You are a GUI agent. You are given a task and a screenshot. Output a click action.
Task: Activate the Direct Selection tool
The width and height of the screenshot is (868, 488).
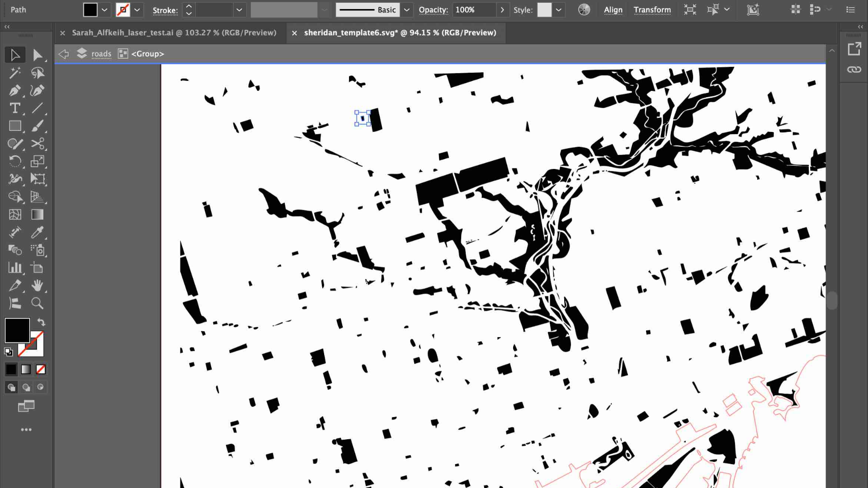point(38,55)
